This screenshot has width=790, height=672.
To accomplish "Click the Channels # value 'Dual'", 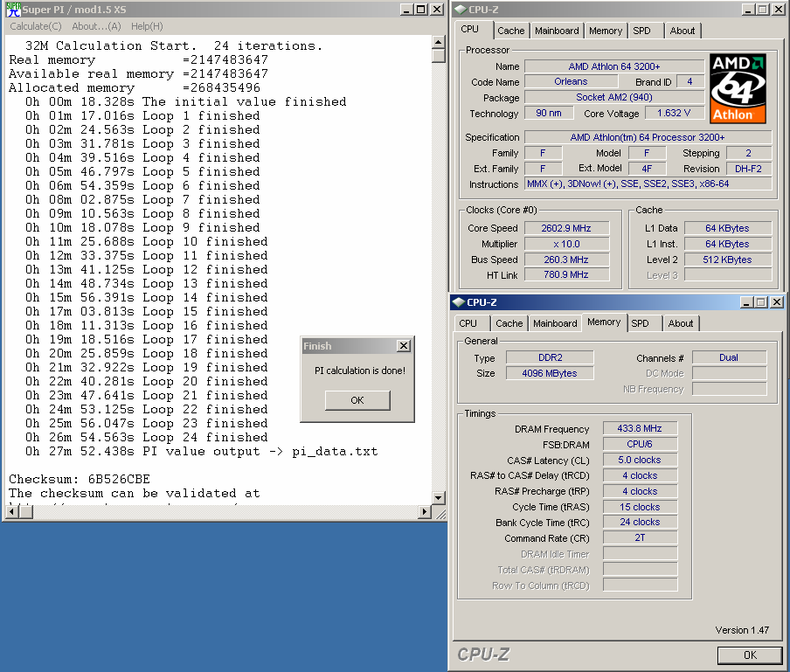I will pos(729,357).
